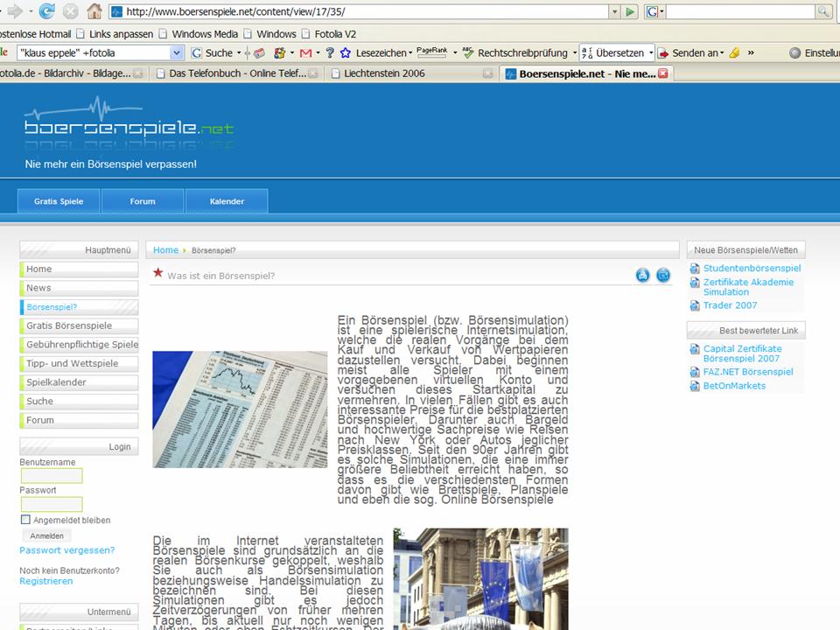The height and width of the screenshot is (630, 840).
Task: Click the boersenspiele.net site logo
Action: click(129, 128)
